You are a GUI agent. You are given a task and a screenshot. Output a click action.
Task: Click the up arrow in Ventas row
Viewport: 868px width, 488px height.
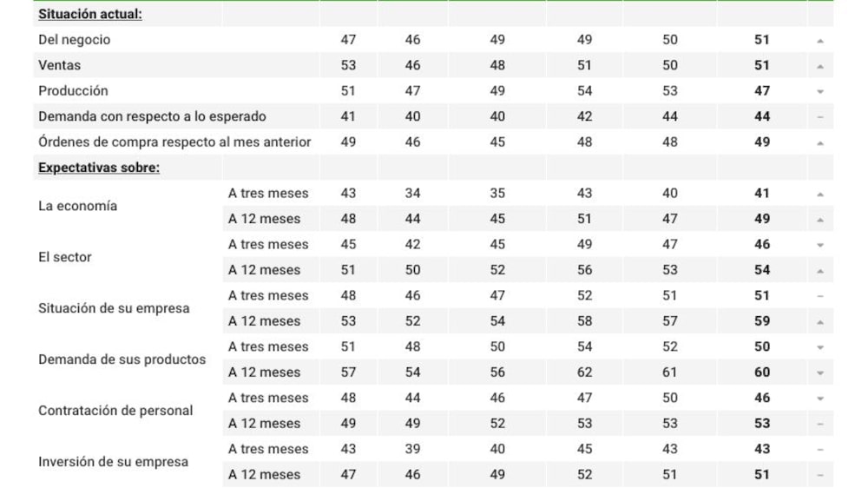[x=820, y=66]
